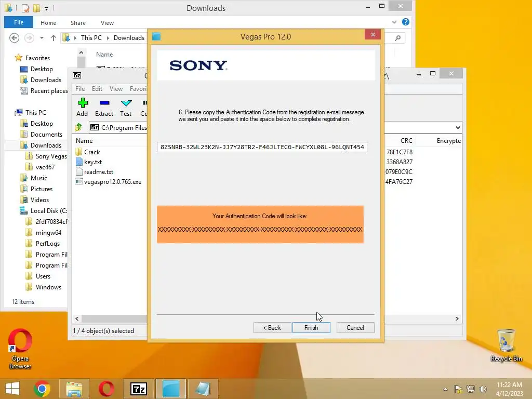Open the Explorer Share ribbon tab

coord(78,23)
